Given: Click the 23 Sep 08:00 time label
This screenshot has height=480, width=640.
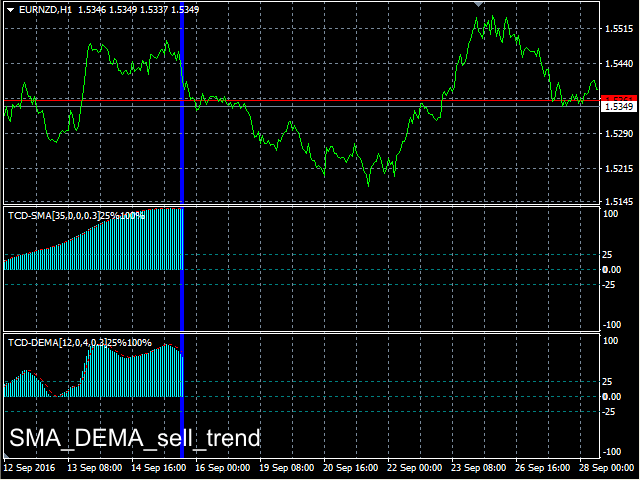Looking at the screenshot, I should click(x=478, y=468).
